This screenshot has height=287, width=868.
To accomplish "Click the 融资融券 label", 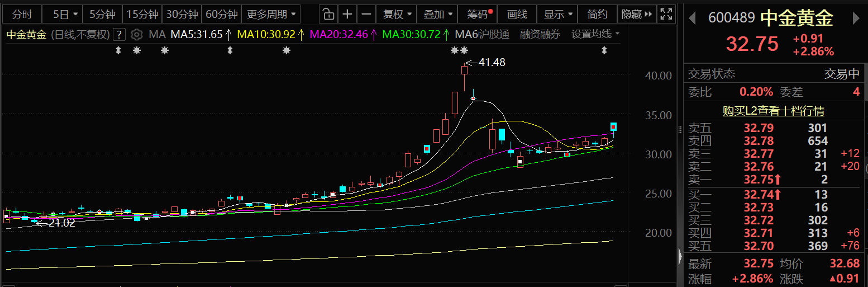I will 540,35.
